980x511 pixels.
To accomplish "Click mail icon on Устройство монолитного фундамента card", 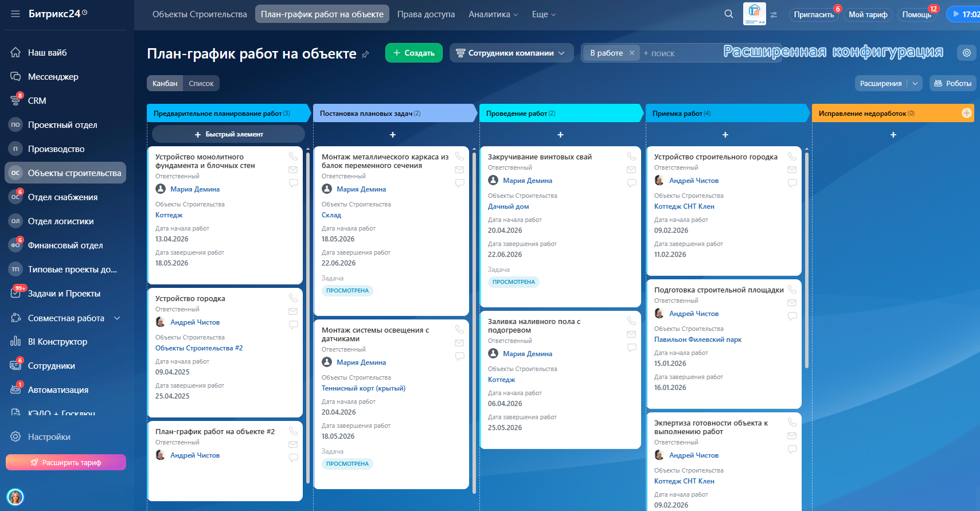I will point(293,170).
